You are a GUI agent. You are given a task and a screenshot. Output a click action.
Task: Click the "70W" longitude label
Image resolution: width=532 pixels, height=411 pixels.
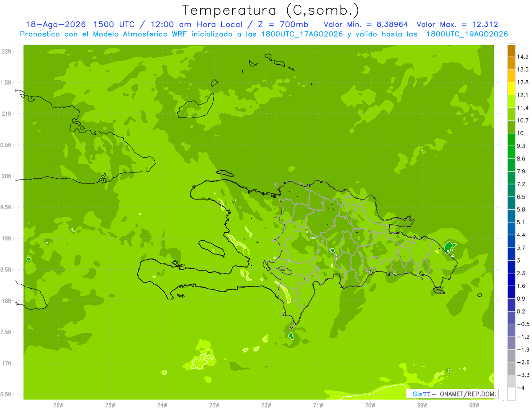370,405
